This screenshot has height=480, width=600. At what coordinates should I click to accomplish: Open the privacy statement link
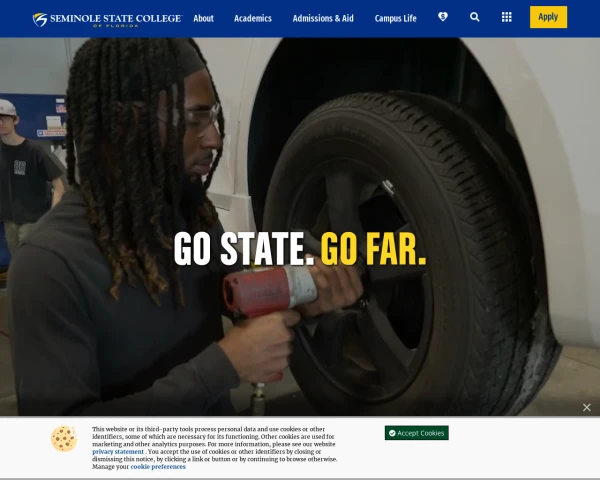pos(118,452)
